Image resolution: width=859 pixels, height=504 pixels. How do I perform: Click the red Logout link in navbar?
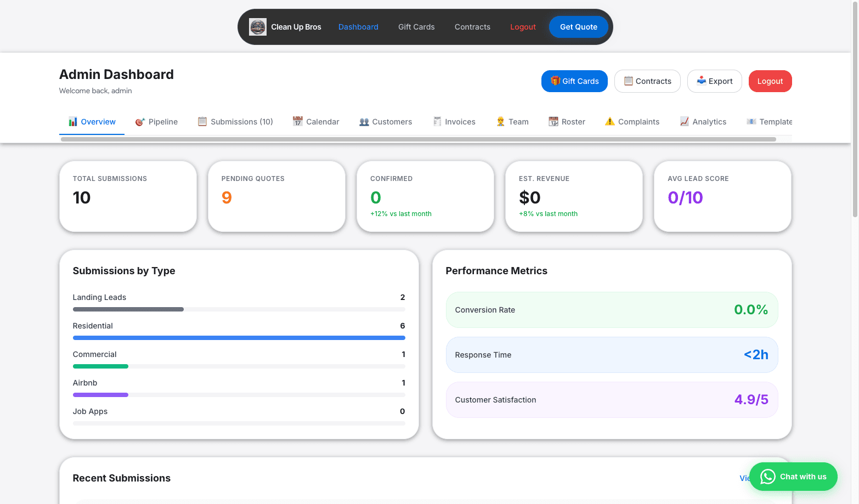(523, 27)
